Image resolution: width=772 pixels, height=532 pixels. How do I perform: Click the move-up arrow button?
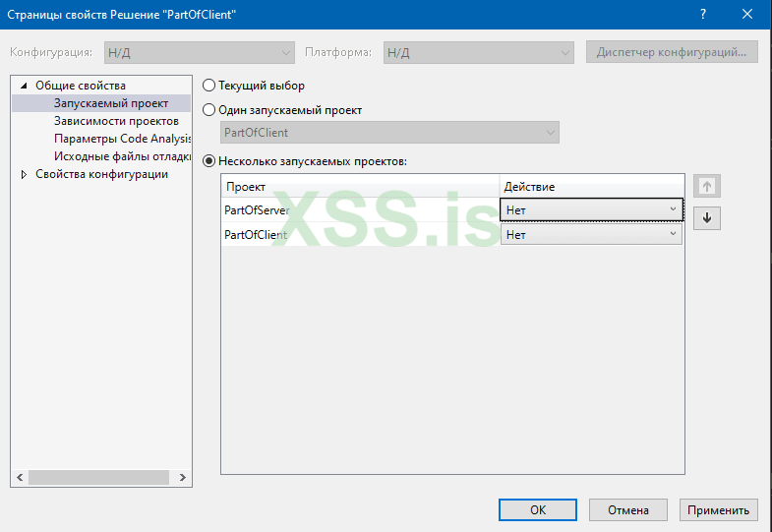coord(707,187)
